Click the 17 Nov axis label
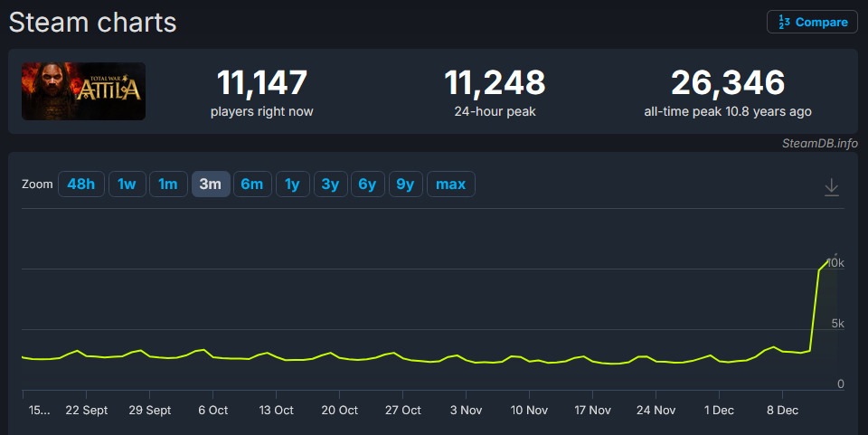The height and width of the screenshot is (435, 868). [592, 410]
